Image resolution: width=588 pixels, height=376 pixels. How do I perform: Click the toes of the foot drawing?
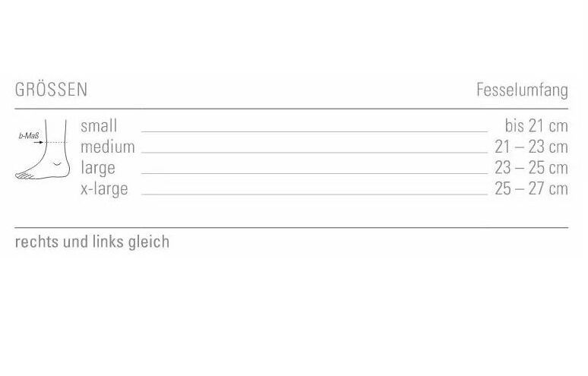[x=24, y=175]
